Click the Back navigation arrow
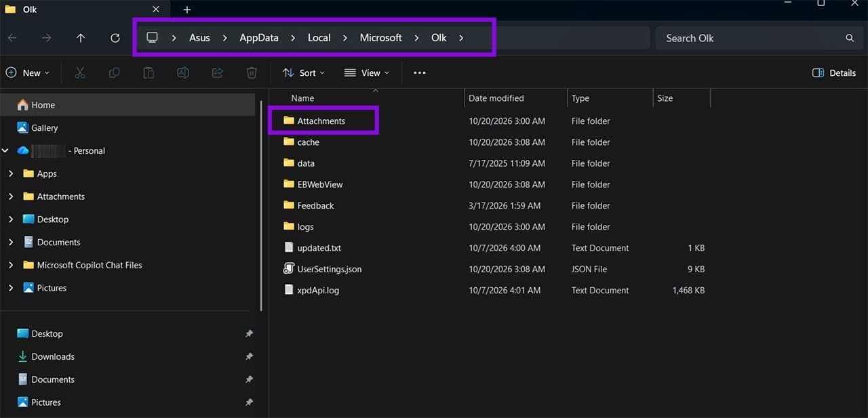868x418 pixels. tap(12, 38)
